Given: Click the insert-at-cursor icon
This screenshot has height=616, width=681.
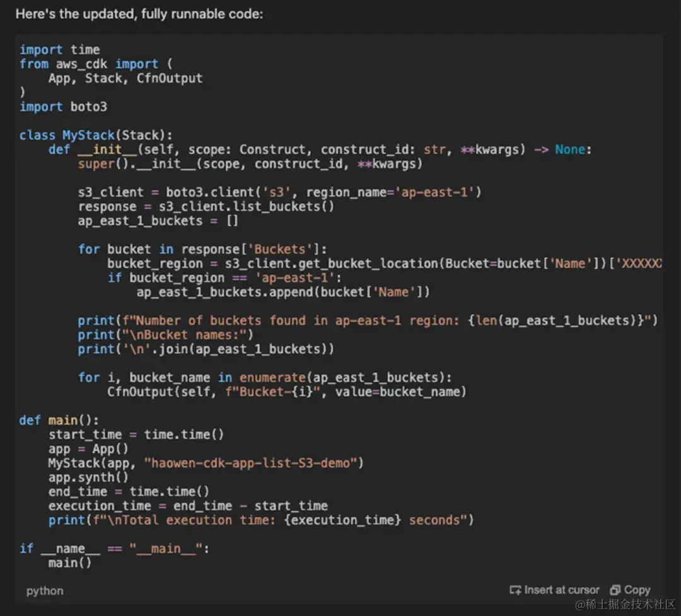Looking at the screenshot, I should pos(515,590).
